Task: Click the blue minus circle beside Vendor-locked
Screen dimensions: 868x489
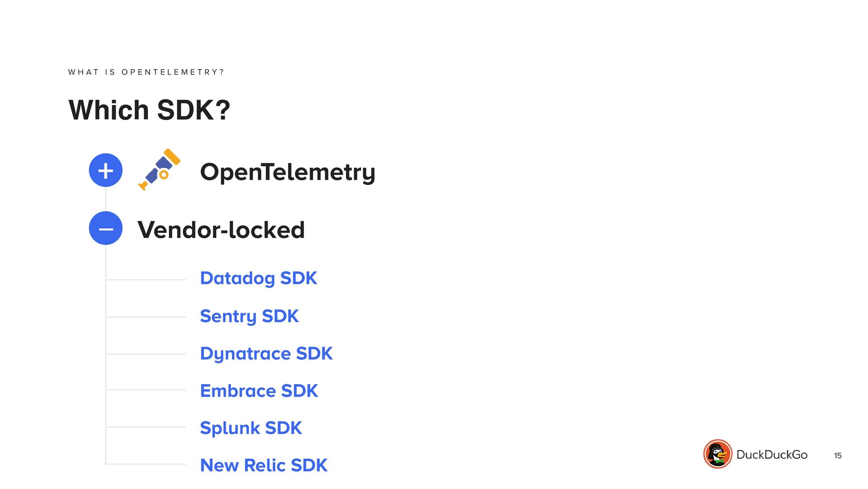Action: (106, 228)
